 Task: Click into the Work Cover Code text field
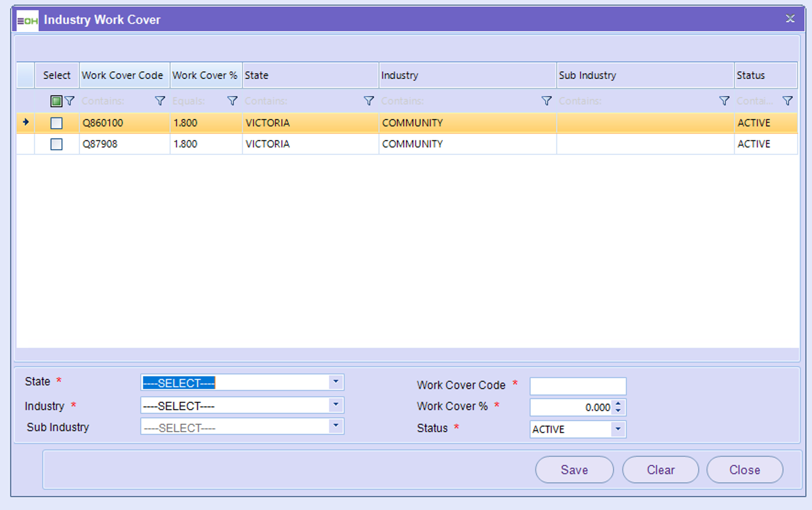pos(577,386)
